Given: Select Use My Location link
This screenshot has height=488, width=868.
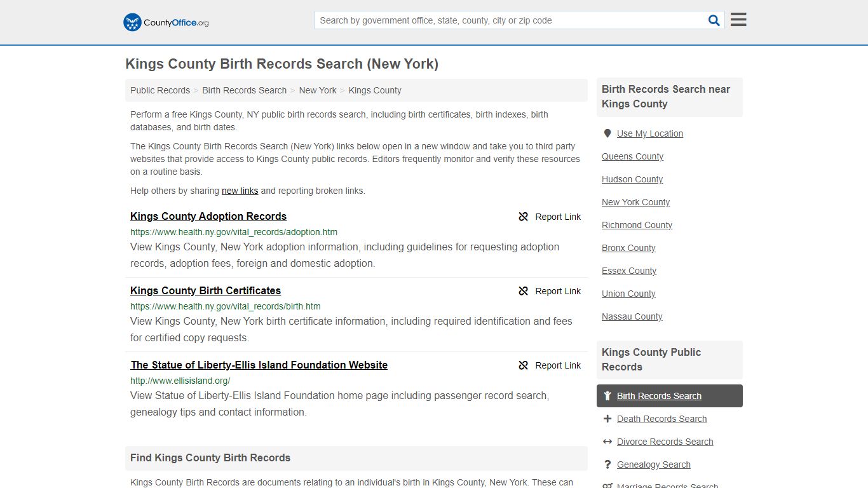Looking at the screenshot, I should coord(650,133).
